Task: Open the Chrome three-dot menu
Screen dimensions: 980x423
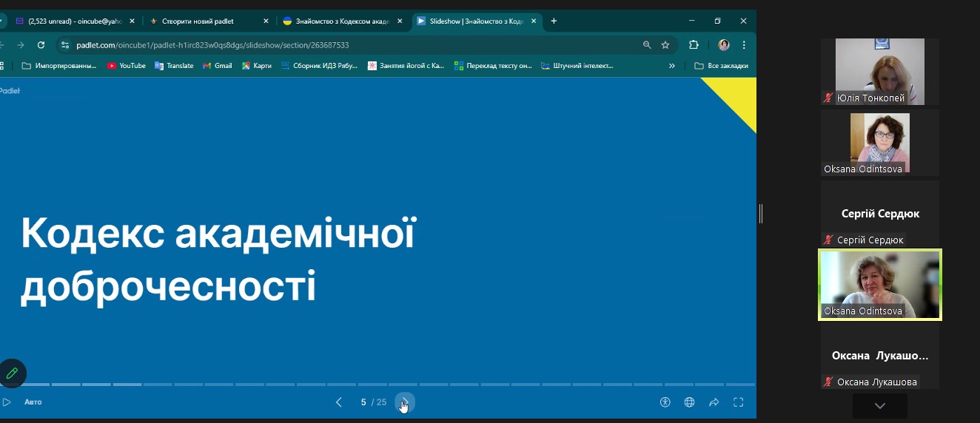Action: (x=744, y=45)
